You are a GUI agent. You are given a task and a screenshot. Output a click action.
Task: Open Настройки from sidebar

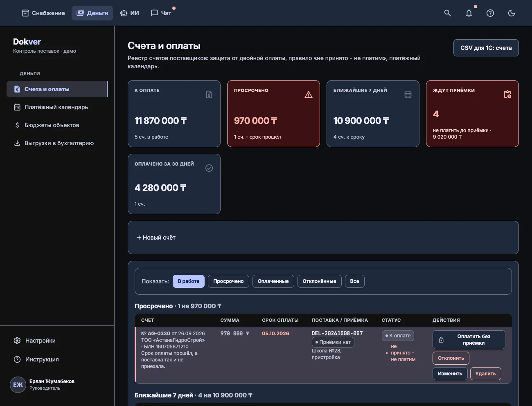57,341
